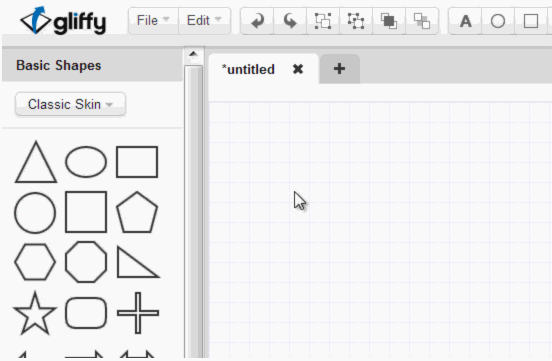Open the Classic Skin dropdown
Screen dimensions: 552x361
pos(70,104)
